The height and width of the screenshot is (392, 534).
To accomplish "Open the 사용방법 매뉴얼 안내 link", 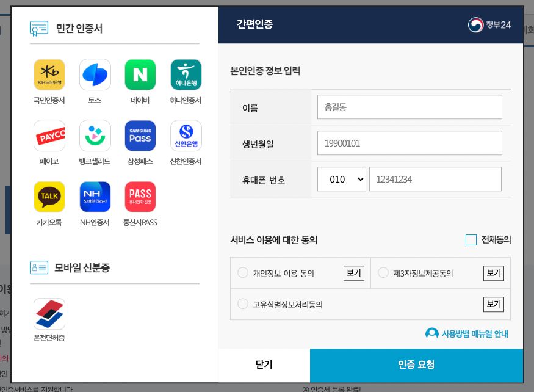I will pos(475,334).
